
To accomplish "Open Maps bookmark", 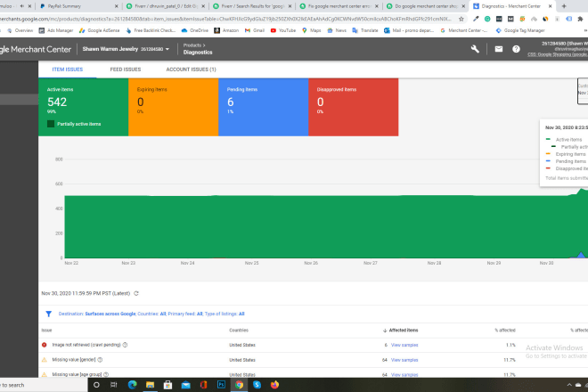I will [311, 30].
